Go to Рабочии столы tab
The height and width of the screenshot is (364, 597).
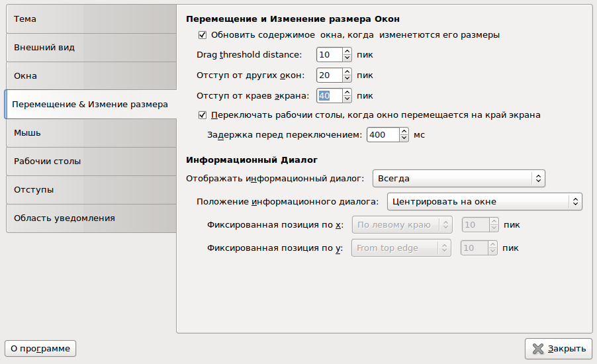click(x=89, y=161)
